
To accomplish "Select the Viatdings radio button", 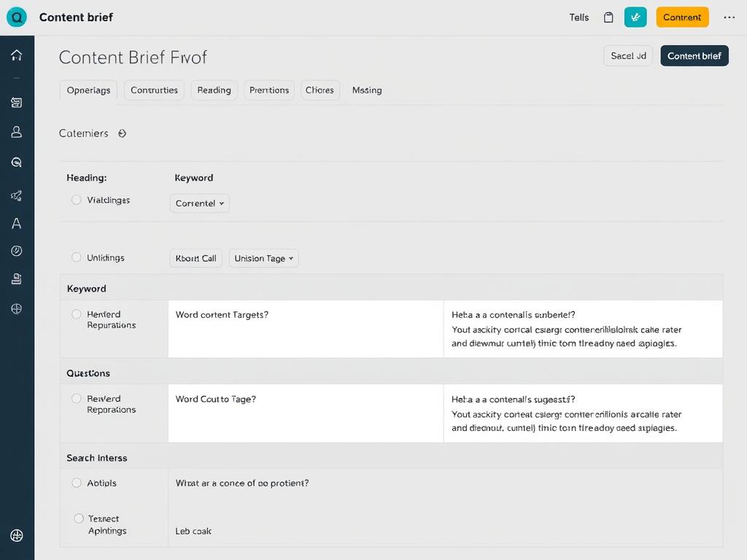I will [x=77, y=198].
